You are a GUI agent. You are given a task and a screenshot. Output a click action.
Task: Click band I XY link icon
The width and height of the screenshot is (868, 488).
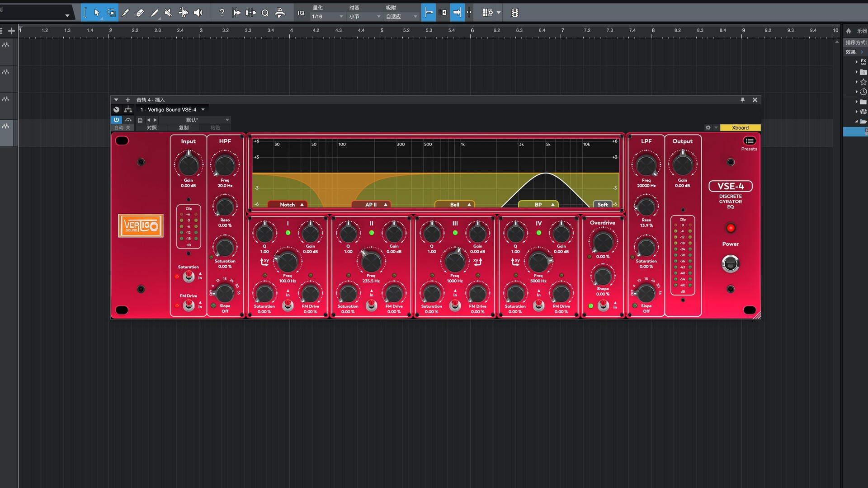click(264, 262)
